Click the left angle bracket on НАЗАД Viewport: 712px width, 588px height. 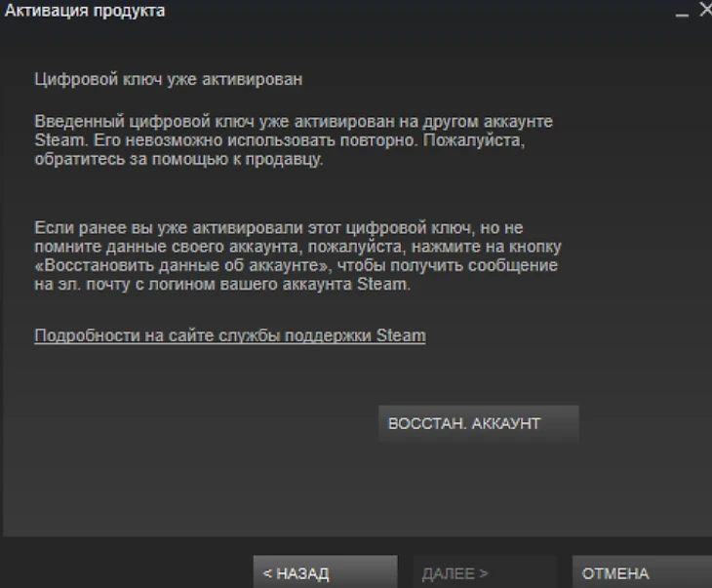coord(267,573)
